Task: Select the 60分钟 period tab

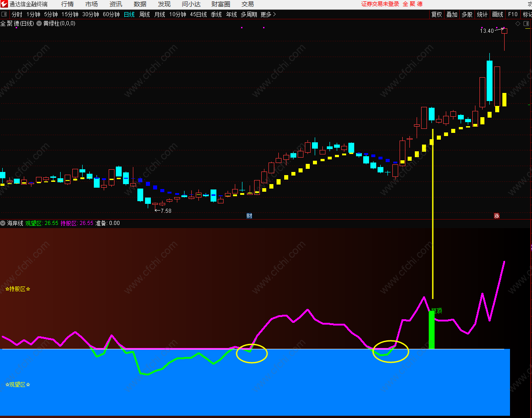Action: 111,14
